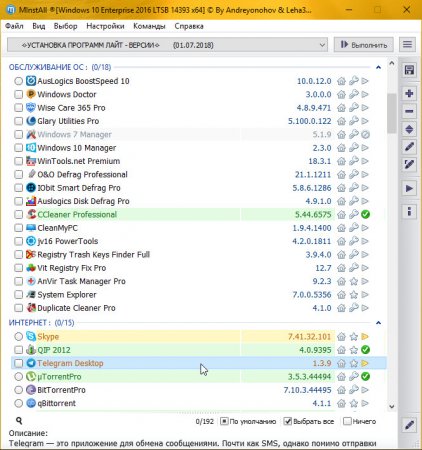Open the УСТАНОВКА ПРОГРАММ ЛАЙТ dropdown
The width and height of the screenshot is (422, 450).
(x=167, y=45)
